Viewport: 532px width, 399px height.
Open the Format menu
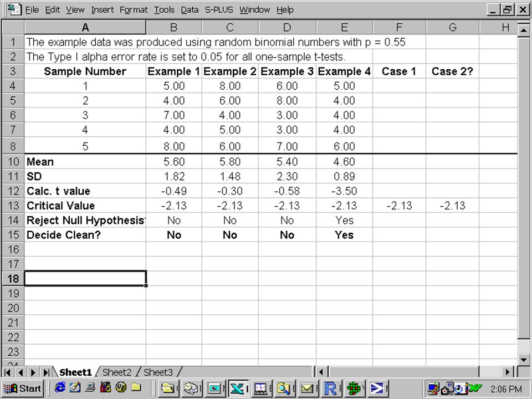pyautogui.click(x=134, y=10)
